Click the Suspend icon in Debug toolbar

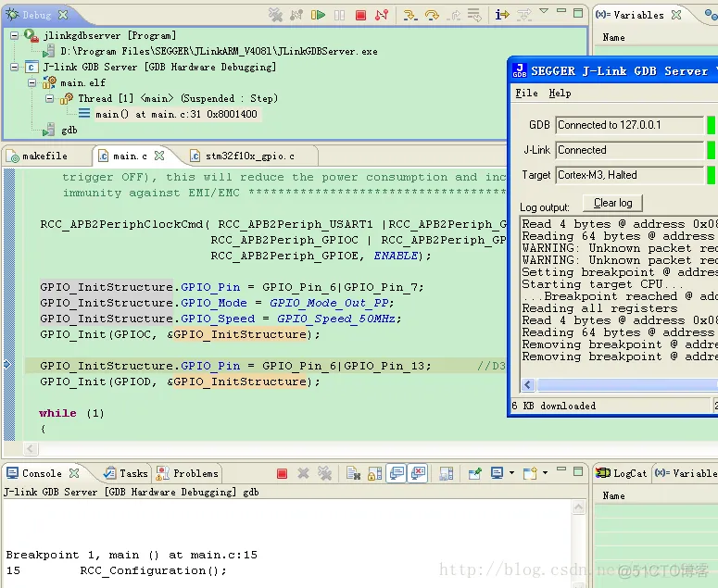339,15
